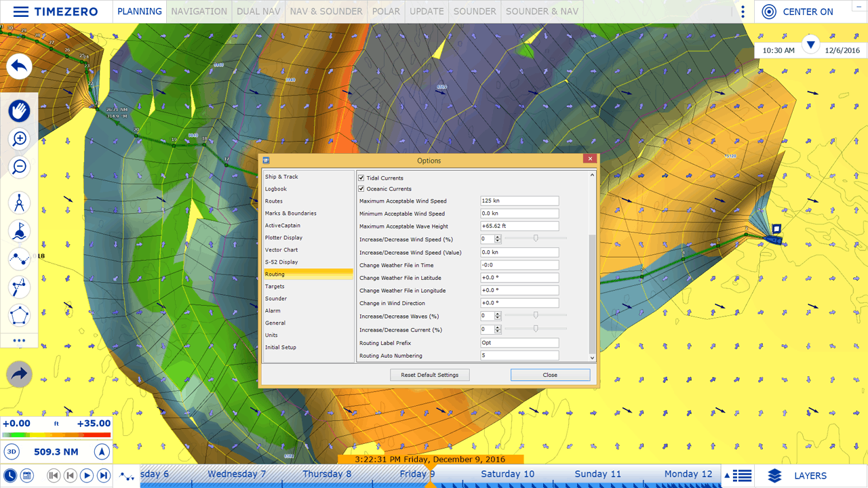This screenshot has width=868, height=488.
Task: Switch to the NAVIGATION workspace tab
Action: point(199,12)
